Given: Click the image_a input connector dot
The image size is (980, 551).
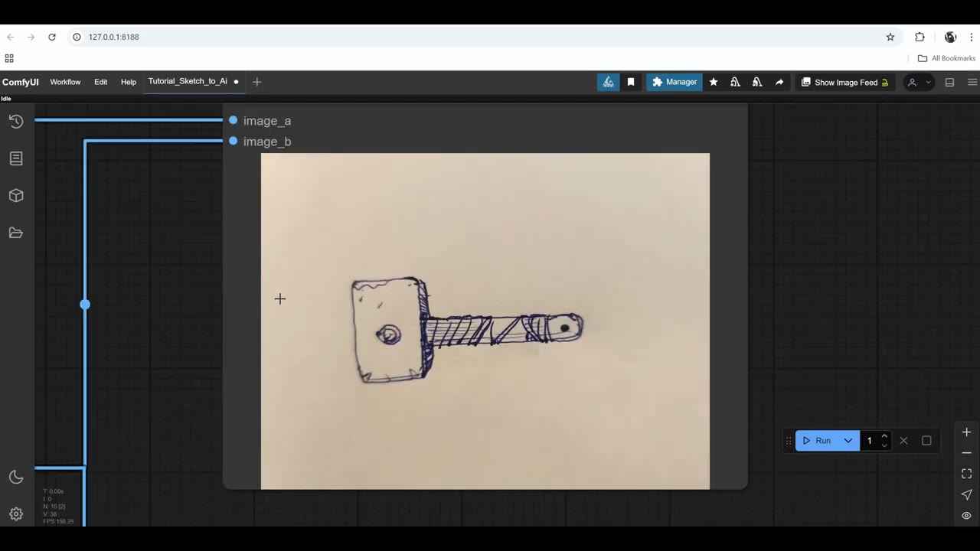Looking at the screenshot, I should pos(234,120).
